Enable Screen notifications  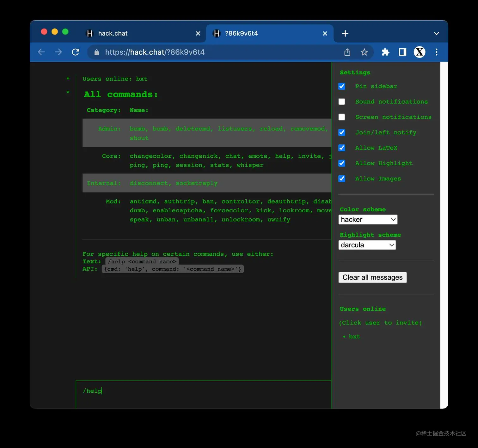[342, 117]
